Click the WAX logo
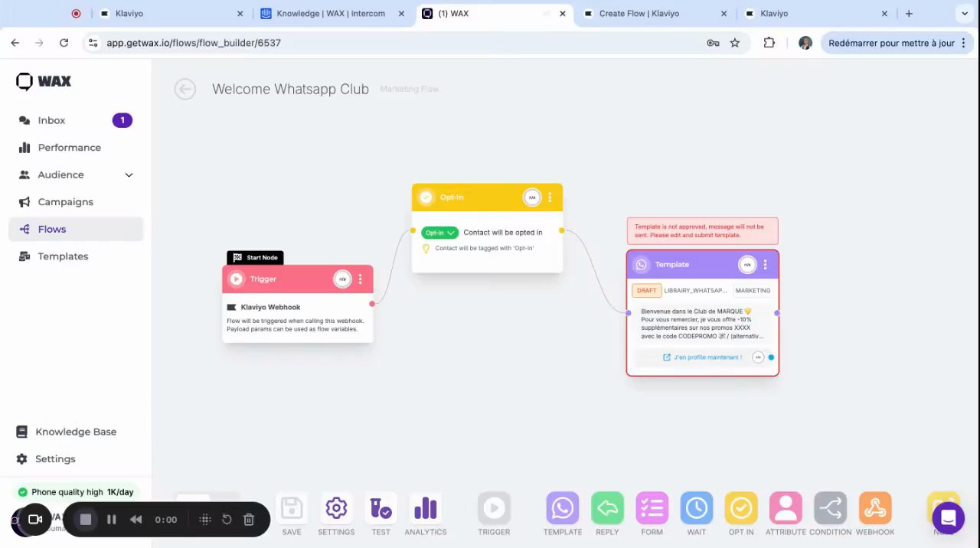The image size is (980, 548). [44, 81]
